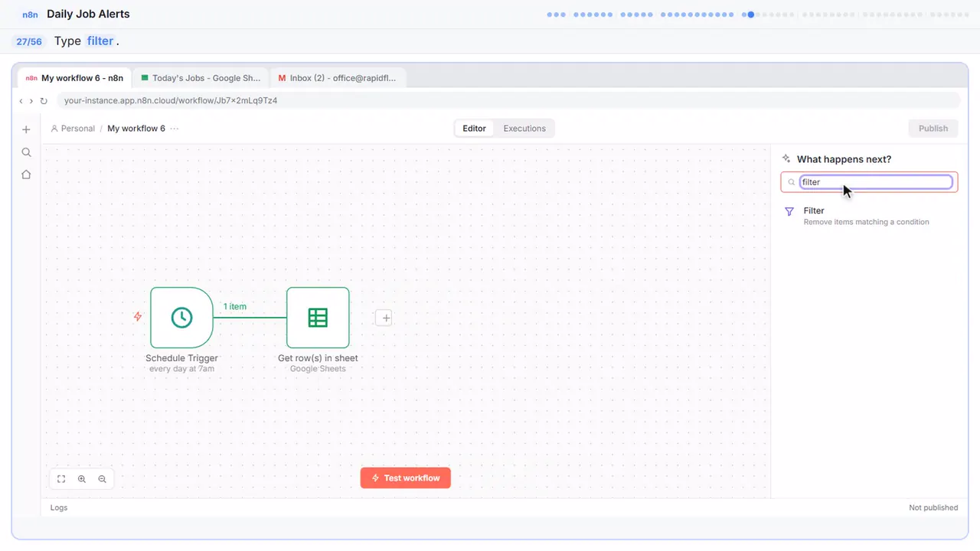Reload the page with the refresh icon
This screenshot has width=980, height=551.
point(44,101)
